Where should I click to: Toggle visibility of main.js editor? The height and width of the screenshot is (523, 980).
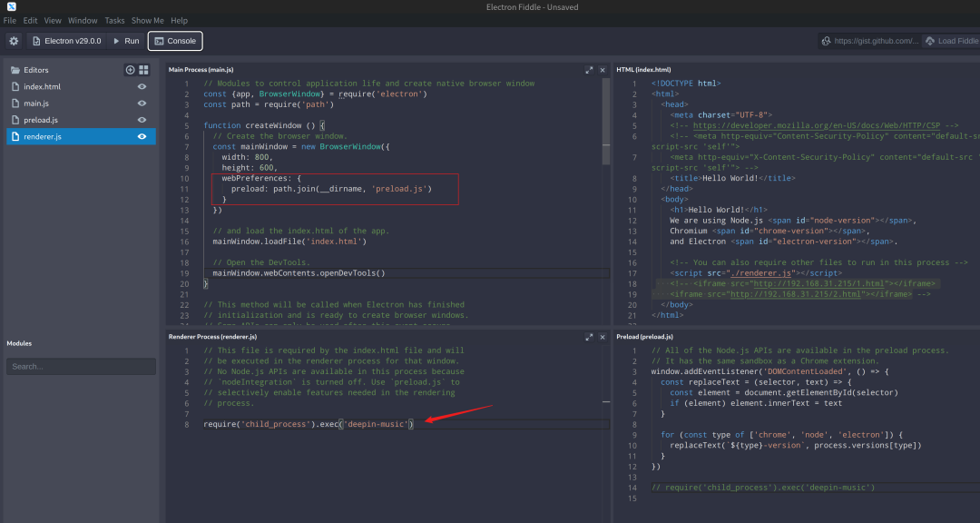coord(142,104)
